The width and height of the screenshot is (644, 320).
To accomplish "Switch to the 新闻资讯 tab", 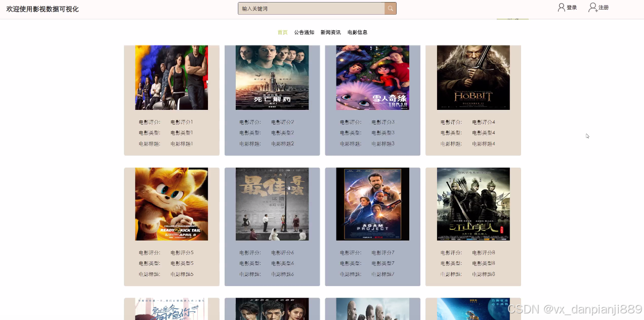I will pyautogui.click(x=330, y=32).
